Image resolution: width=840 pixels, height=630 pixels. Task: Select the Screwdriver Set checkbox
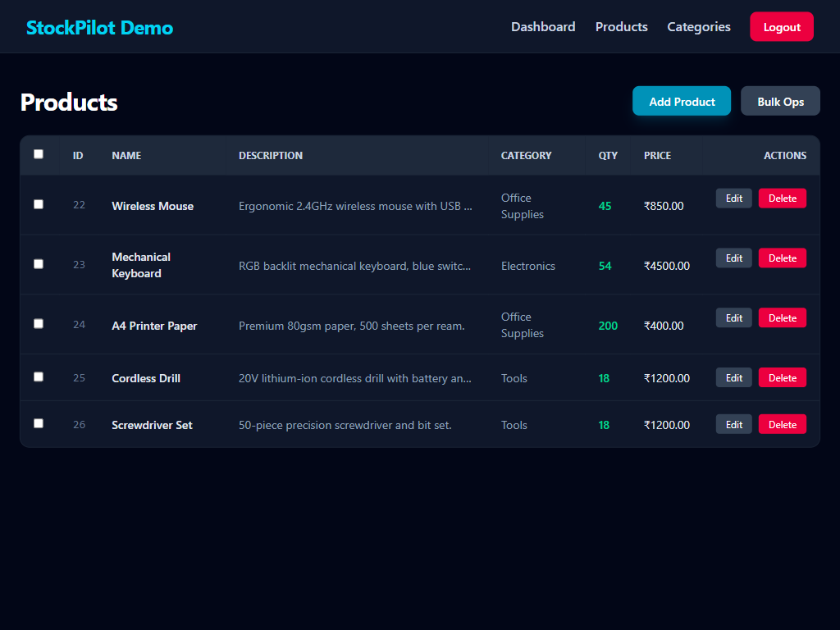tap(39, 424)
